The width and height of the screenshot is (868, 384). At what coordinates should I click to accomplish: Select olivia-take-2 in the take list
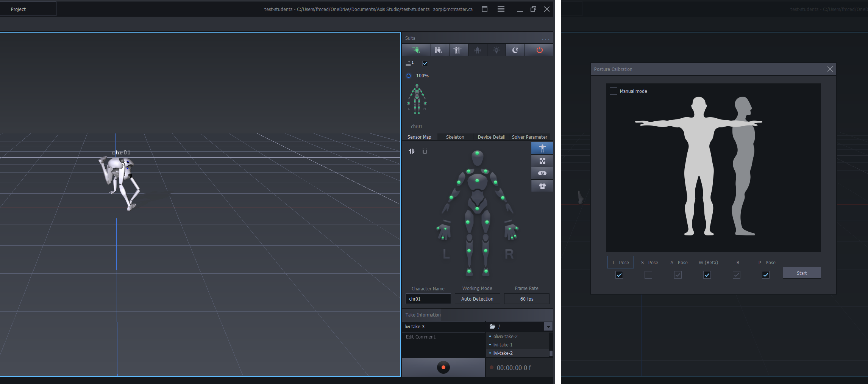[505, 336]
